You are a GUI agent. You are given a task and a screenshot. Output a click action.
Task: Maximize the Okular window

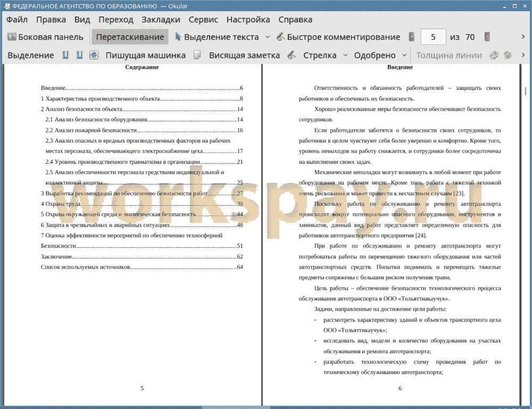pos(514,6)
